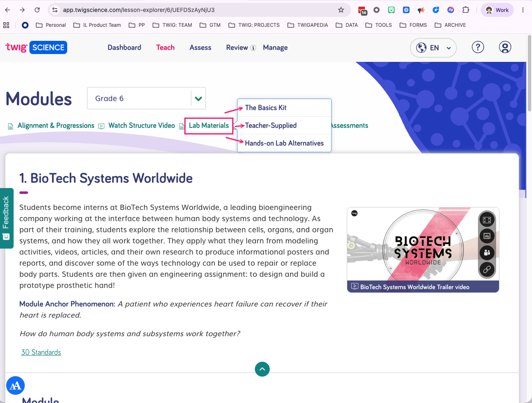Image resolution: width=532 pixels, height=403 pixels.
Task: Open TOOLS bookmarks folder
Action: pyautogui.click(x=379, y=25)
